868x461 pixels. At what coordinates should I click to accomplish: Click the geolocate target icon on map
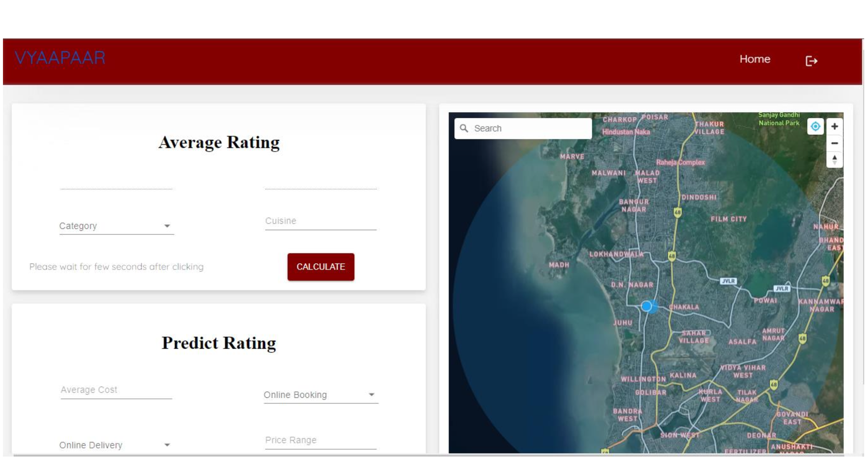coord(815,126)
